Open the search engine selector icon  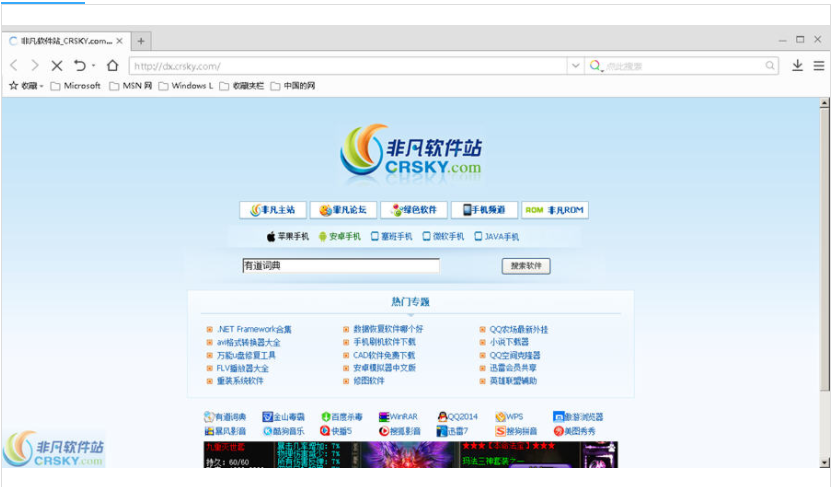[596, 66]
